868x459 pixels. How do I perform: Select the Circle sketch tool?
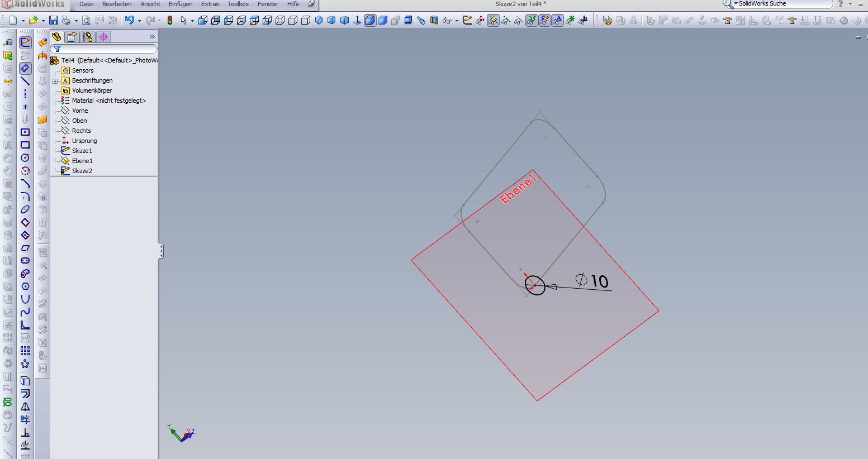25,158
